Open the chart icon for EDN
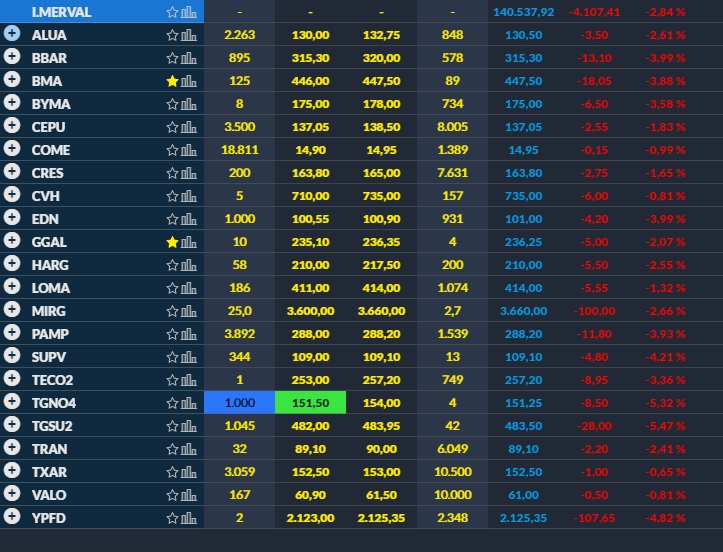 pos(189,219)
